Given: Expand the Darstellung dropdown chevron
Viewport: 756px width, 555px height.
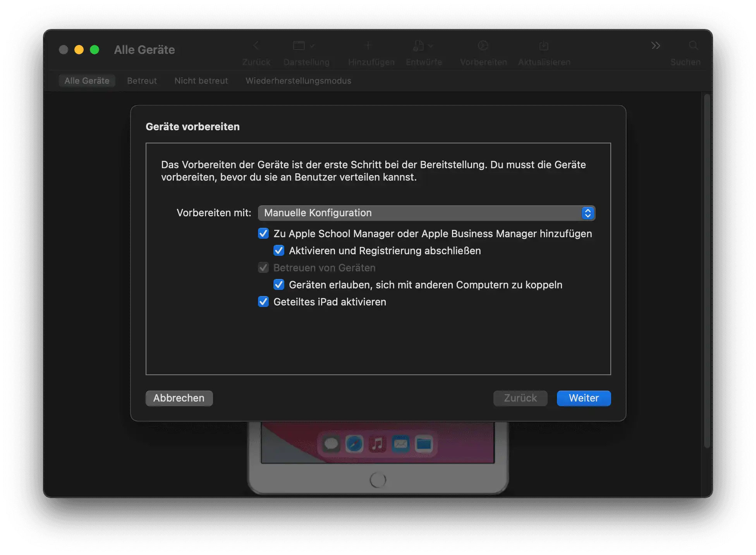Looking at the screenshot, I should coord(312,46).
